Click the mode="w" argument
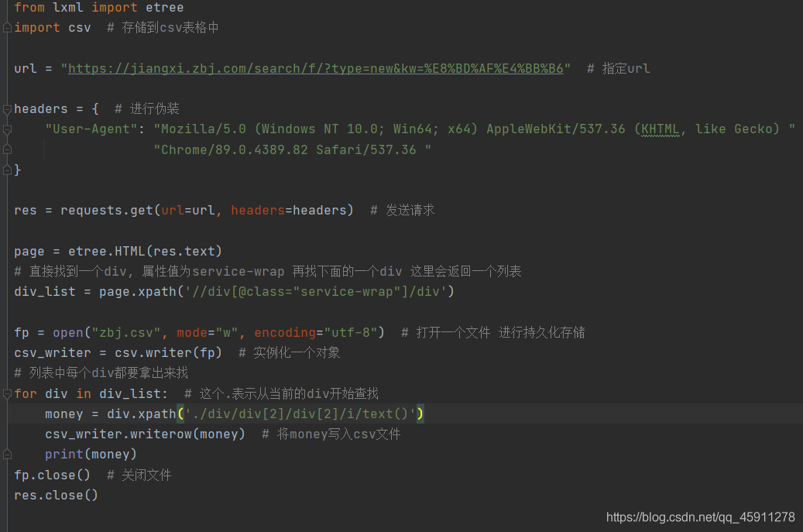 [208, 333]
